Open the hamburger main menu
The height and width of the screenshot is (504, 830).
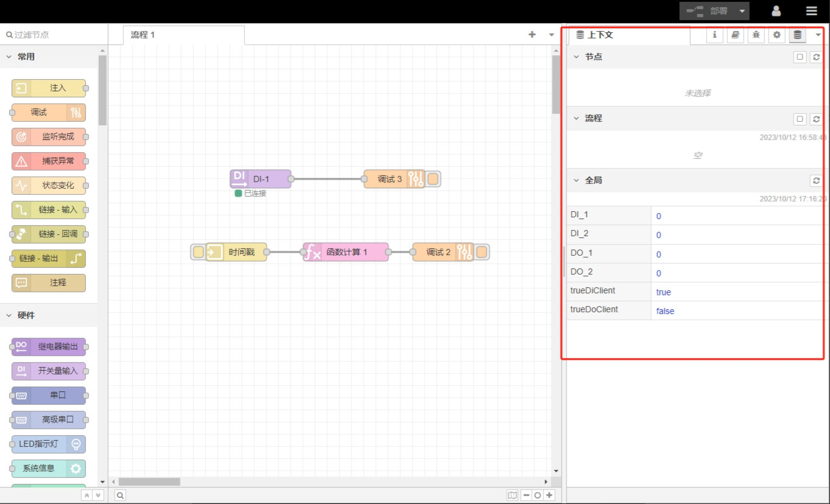point(811,11)
